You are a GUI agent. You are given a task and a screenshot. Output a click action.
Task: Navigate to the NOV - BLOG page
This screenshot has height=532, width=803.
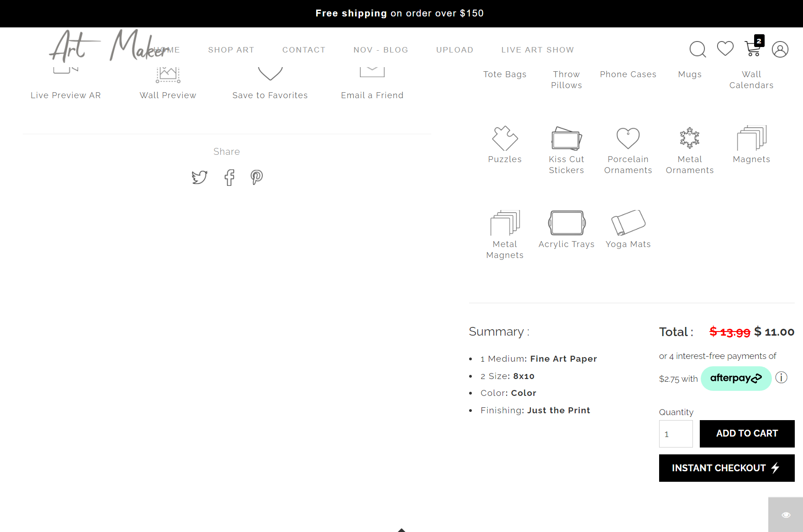(380, 50)
